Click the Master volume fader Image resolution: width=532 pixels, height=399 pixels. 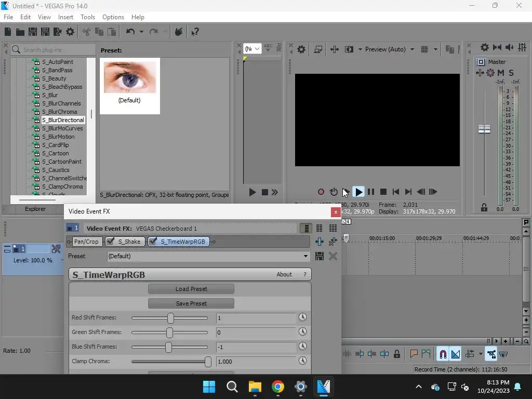pos(484,129)
